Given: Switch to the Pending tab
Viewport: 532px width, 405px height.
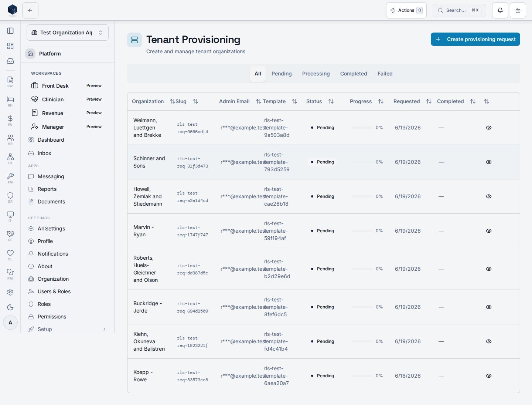Looking at the screenshot, I should point(282,74).
